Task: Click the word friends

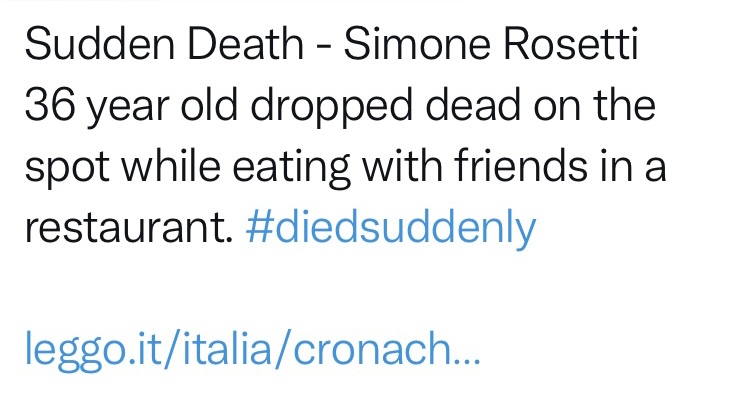Action: (521, 165)
